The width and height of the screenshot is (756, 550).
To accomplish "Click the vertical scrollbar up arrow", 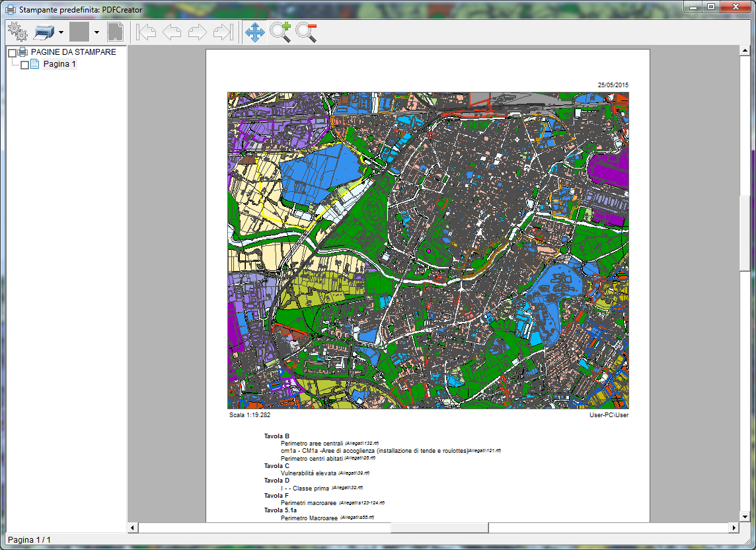I will click(x=745, y=50).
